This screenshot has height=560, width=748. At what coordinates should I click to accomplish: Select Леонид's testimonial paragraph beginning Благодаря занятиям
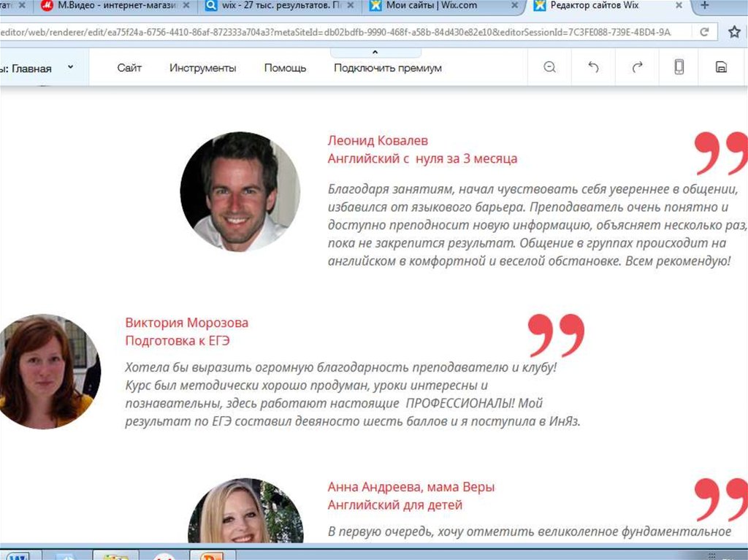[x=537, y=225]
